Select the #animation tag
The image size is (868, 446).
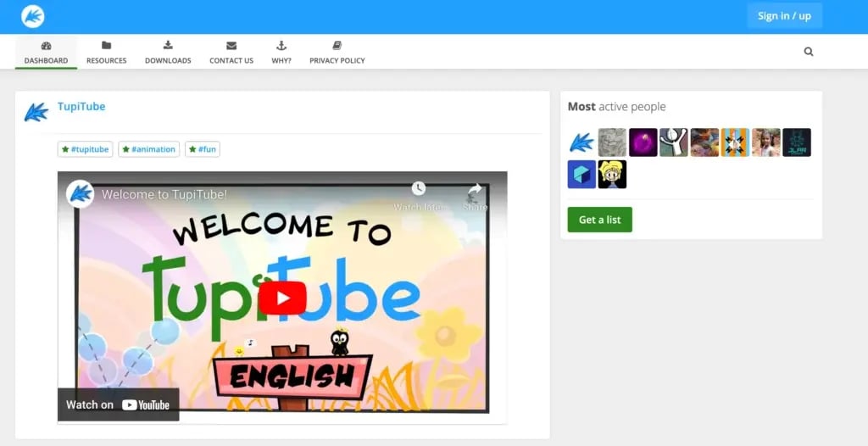coord(149,149)
